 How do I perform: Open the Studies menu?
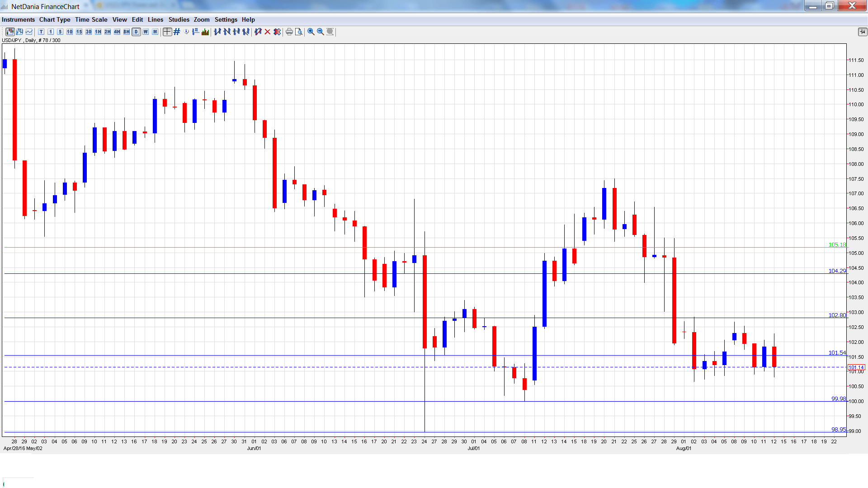click(179, 19)
